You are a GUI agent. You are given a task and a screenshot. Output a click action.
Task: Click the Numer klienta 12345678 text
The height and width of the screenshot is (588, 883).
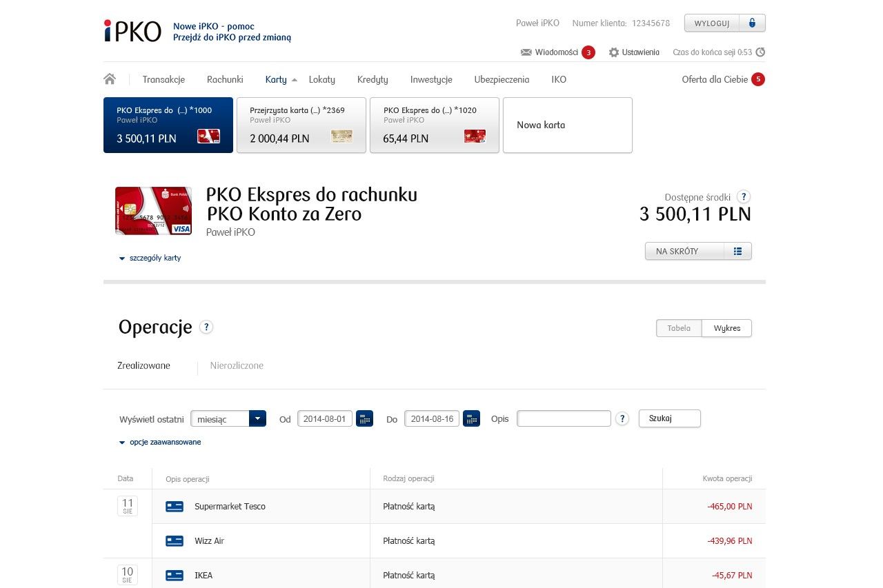(621, 23)
